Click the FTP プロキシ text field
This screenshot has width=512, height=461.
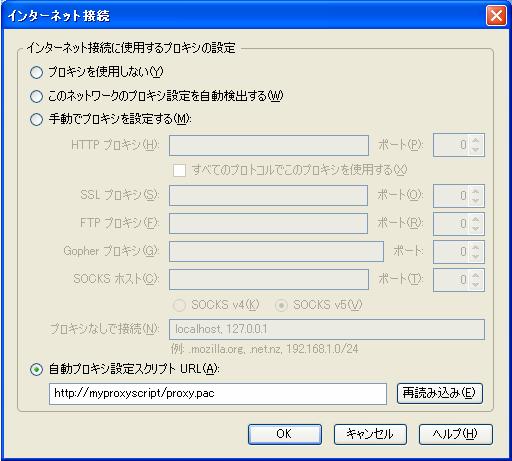(x=268, y=223)
